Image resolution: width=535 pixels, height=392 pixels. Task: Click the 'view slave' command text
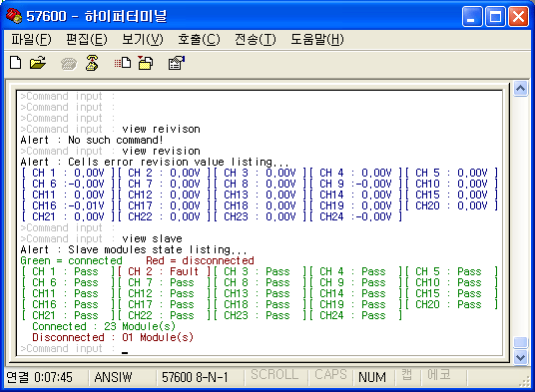click(152, 238)
